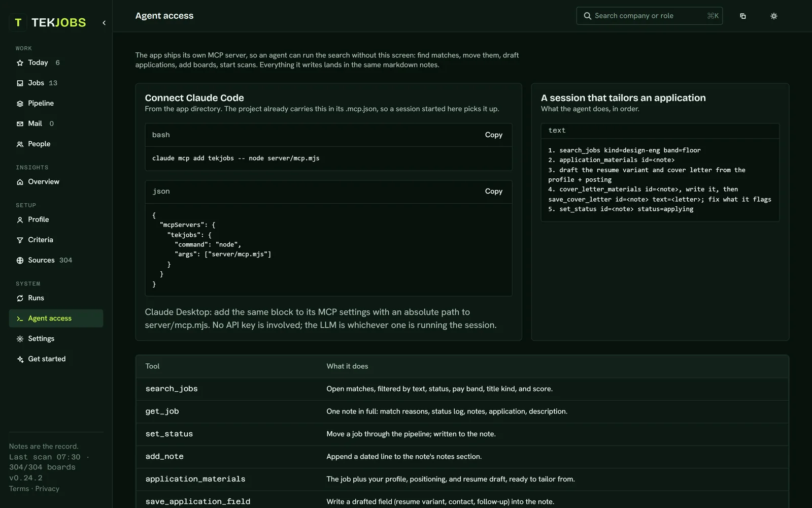Click step 5 set_status line
The width and height of the screenshot is (812, 508).
click(x=621, y=209)
